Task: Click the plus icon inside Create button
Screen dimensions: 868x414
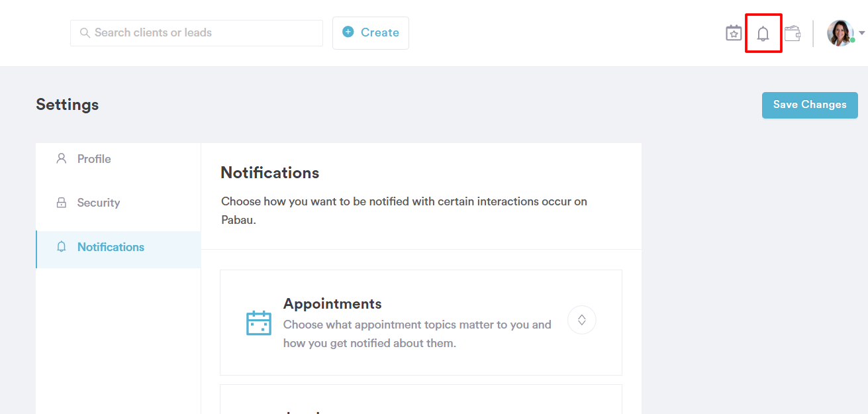Action: [x=348, y=32]
